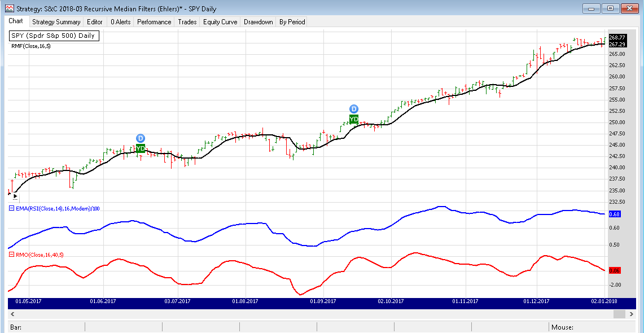The height and width of the screenshot is (333, 644).
Task: Open the Drawdown tab
Action: click(x=259, y=22)
